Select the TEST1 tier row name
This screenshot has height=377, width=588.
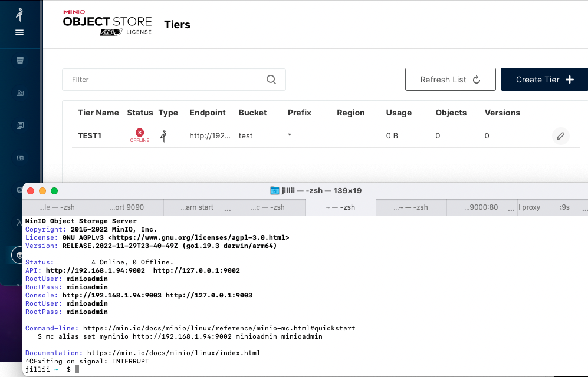(x=90, y=136)
